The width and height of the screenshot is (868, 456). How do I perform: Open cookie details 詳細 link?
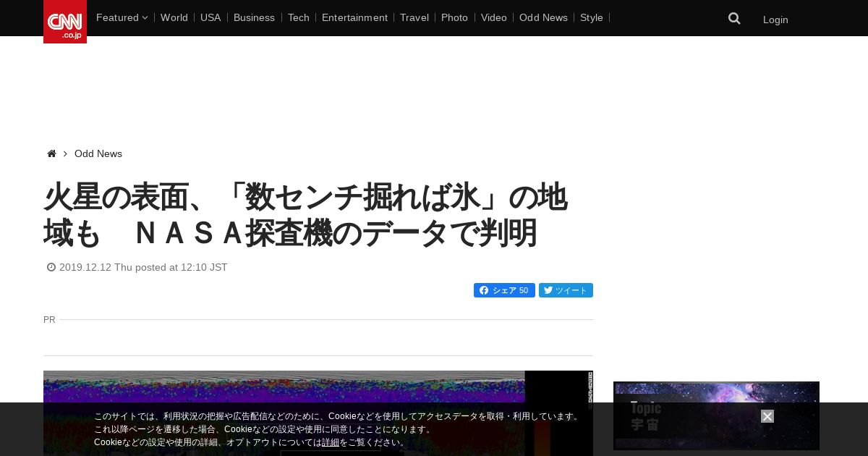coord(331,442)
